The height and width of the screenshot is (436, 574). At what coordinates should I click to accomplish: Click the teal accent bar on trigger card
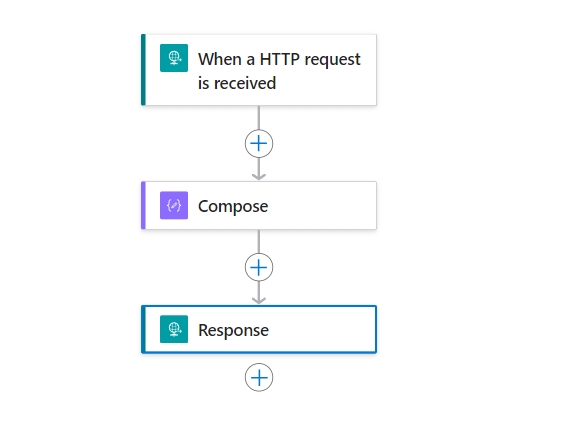[144, 70]
